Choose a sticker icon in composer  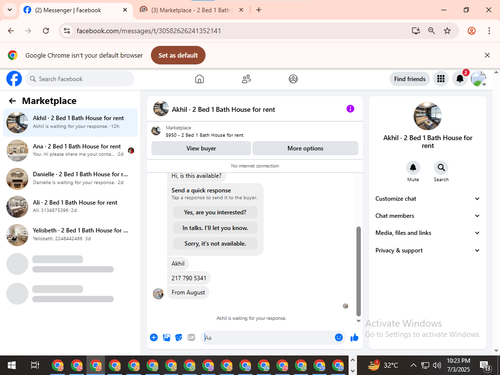pos(179,337)
